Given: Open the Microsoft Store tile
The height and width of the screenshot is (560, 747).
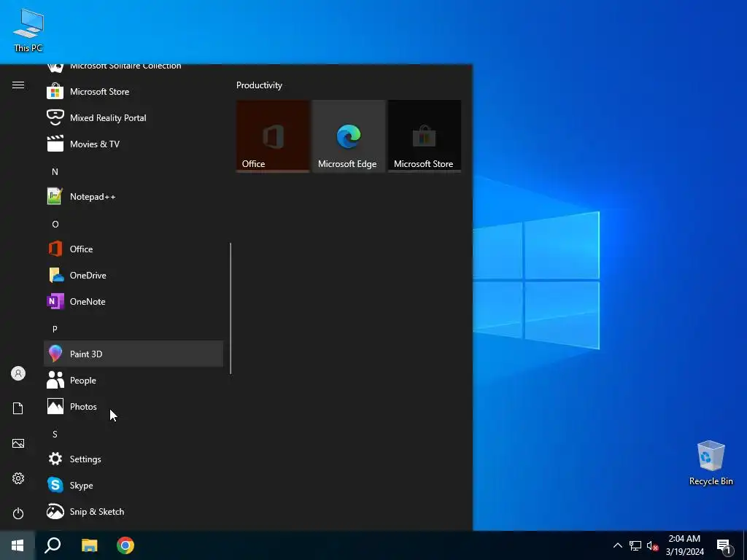Looking at the screenshot, I should tap(425, 136).
